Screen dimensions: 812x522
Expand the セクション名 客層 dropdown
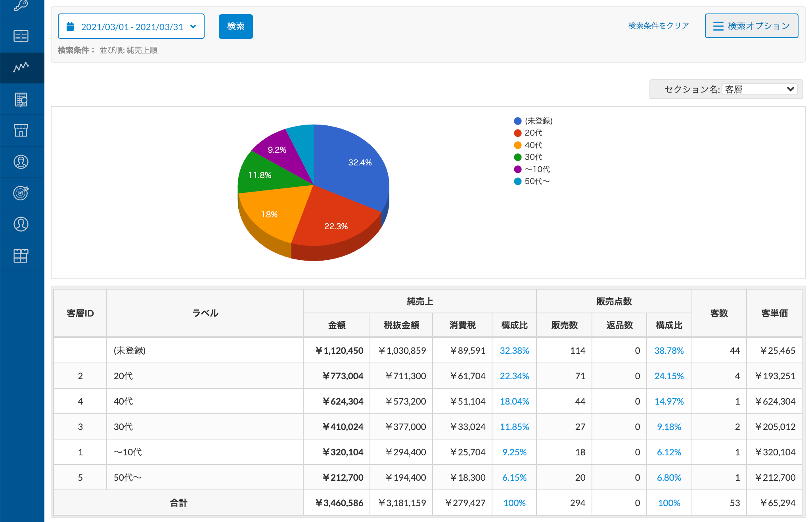point(759,89)
